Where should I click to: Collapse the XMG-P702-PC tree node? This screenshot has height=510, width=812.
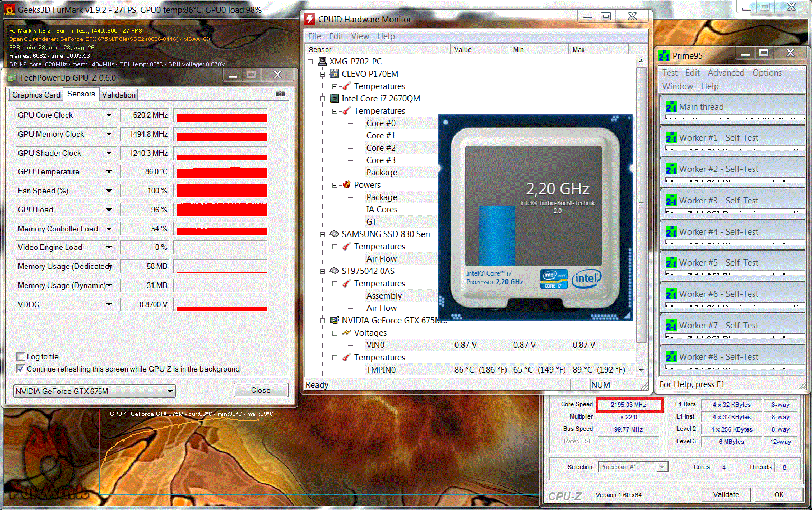(x=310, y=62)
